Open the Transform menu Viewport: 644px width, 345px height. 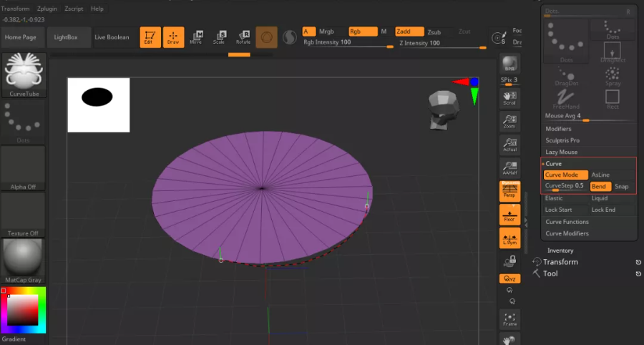(x=15, y=9)
